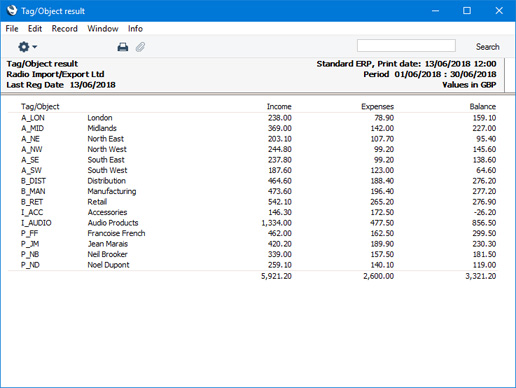
Task: Select the Neil Brooker row name
Action: (107, 254)
